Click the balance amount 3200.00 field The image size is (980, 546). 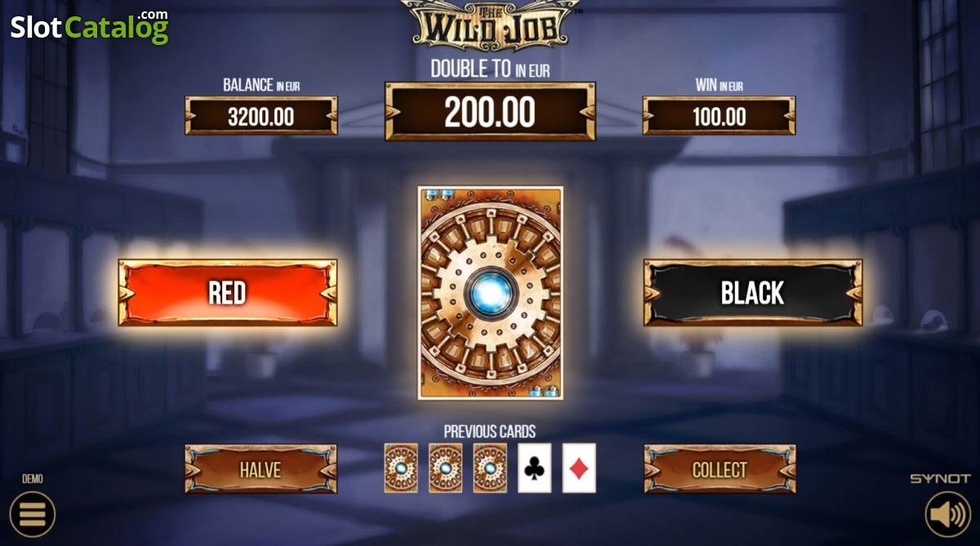coord(261,116)
